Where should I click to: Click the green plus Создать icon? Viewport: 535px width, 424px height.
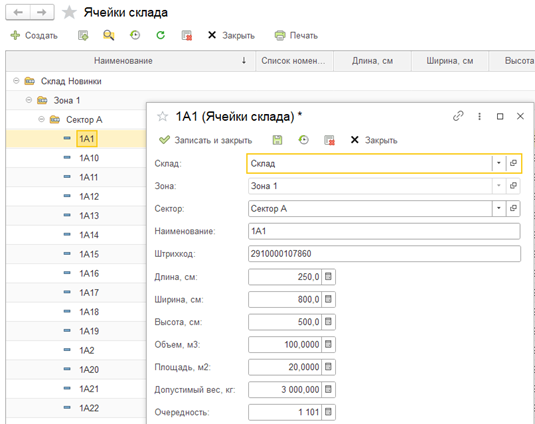coord(15,35)
